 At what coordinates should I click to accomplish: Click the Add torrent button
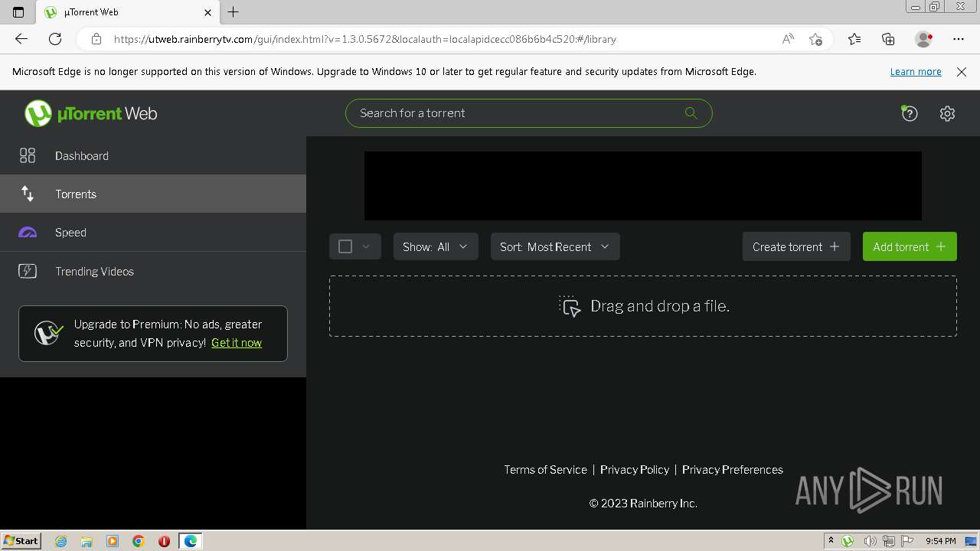click(x=910, y=246)
